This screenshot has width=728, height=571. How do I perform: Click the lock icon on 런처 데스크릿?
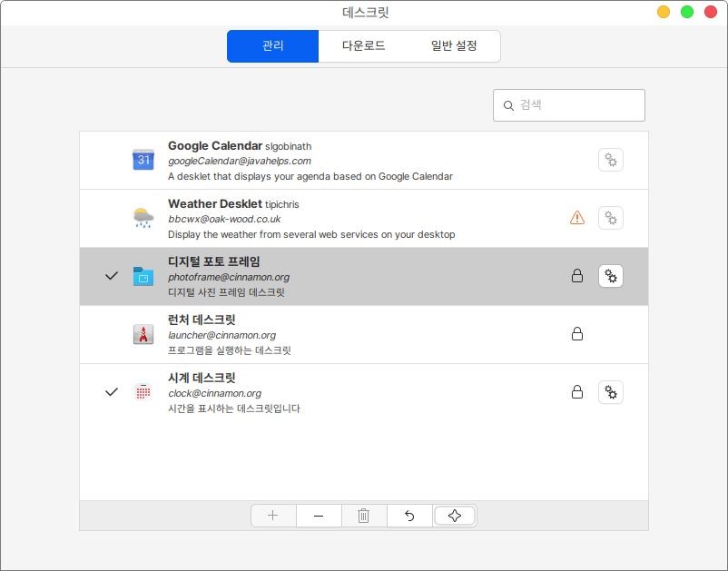pos(576,334)
